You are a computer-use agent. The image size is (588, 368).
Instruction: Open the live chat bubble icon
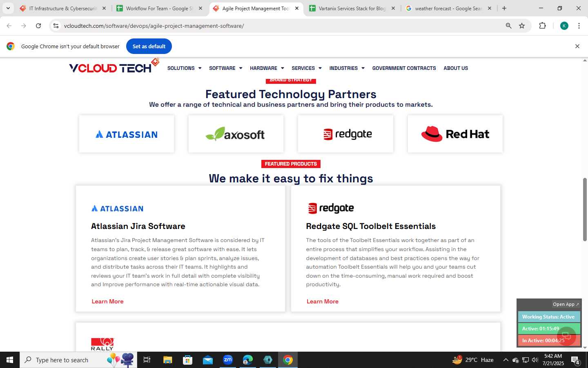tap(566, 336)
